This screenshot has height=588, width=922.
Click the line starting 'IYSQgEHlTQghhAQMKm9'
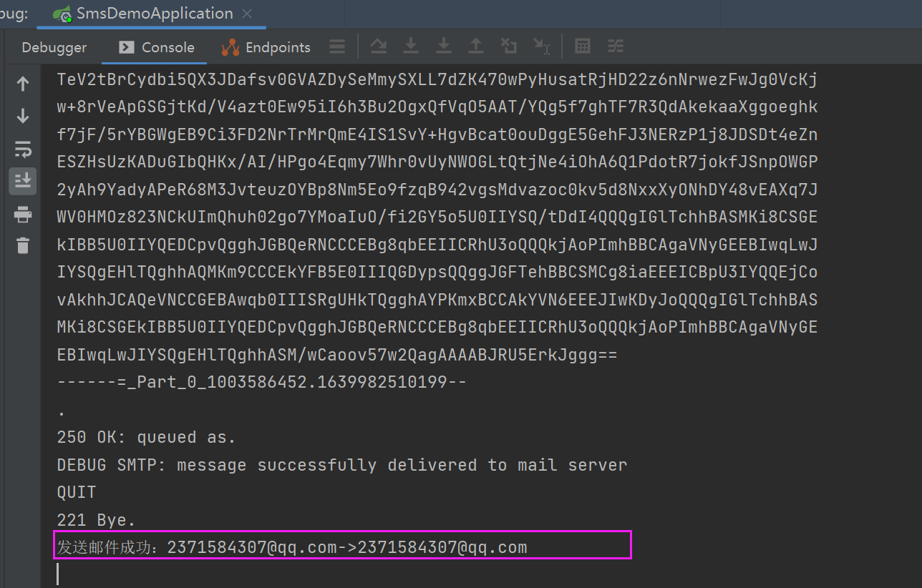[437, 273]
